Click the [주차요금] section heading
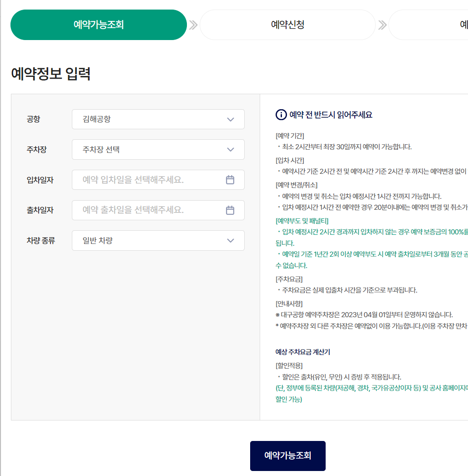 point(289,279)
